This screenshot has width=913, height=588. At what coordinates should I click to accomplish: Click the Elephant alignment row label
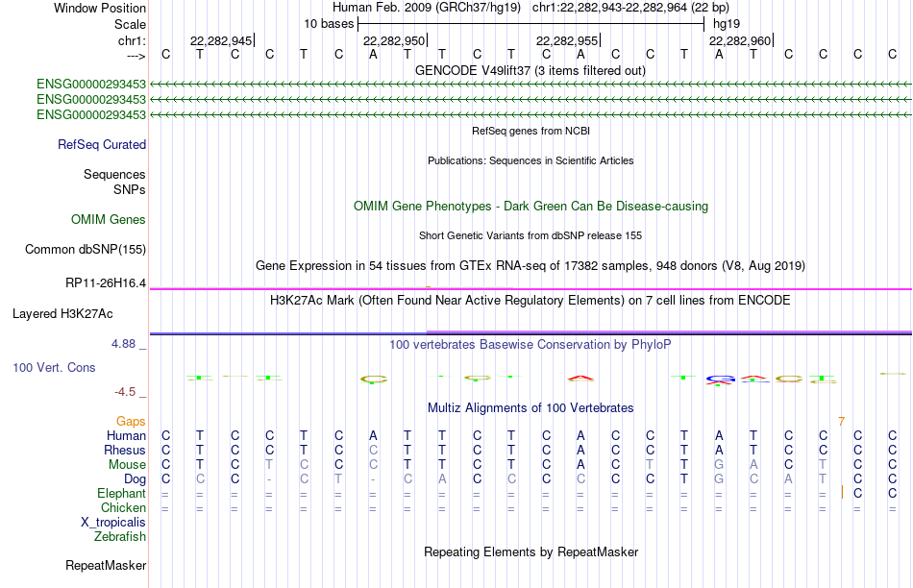(121, 493)
